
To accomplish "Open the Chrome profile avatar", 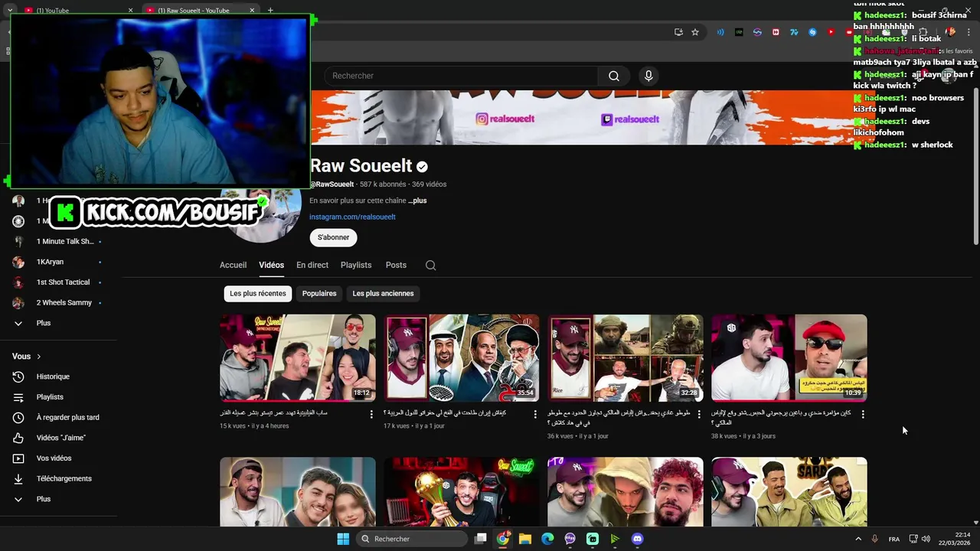I will tap(950, 32).
